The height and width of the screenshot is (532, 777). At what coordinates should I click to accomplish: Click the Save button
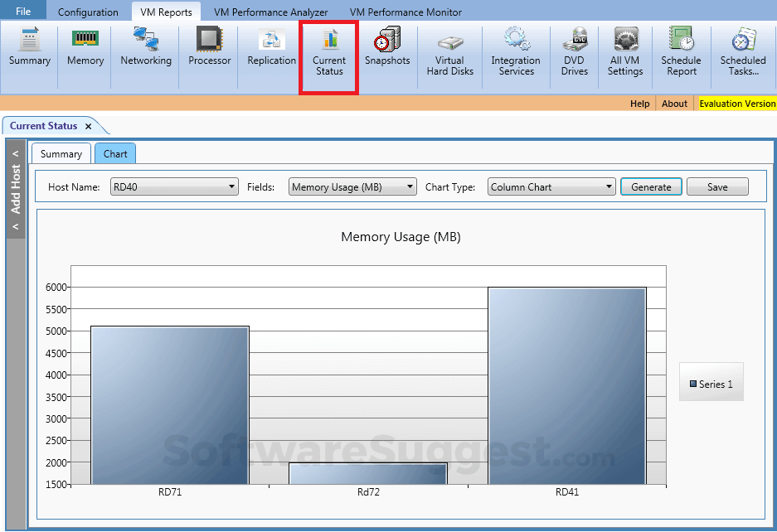[717, 186]
